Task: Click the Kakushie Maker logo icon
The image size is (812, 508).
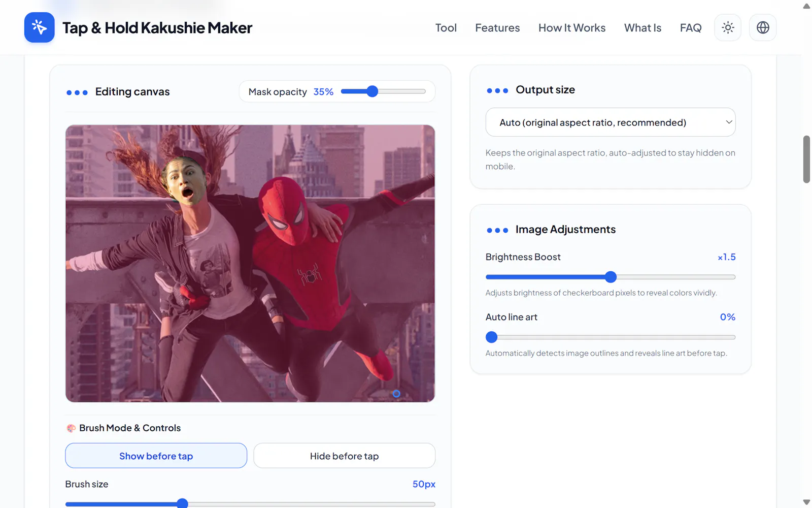Action: point(40,27)
